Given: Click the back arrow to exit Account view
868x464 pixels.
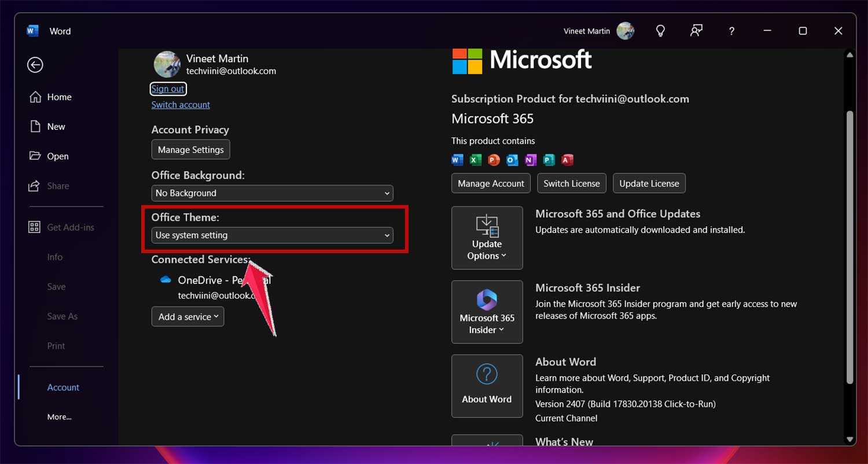Looking at the screenshot, I should tap(35, 65).
